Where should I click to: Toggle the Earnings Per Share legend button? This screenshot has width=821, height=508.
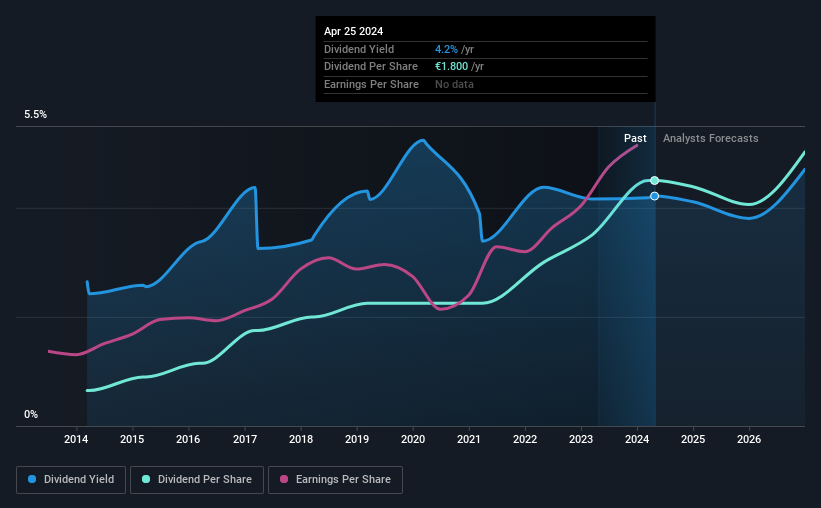tap(335, 480)
